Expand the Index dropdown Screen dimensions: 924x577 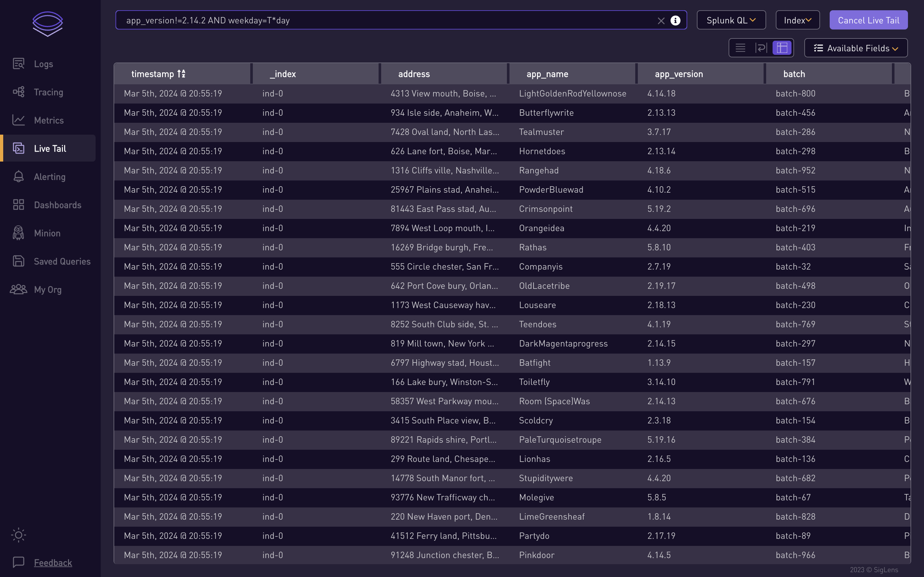tap(797, 20)
